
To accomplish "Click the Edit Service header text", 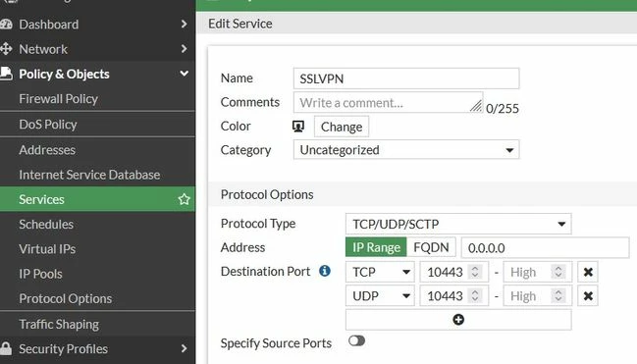I will (240, 24).
